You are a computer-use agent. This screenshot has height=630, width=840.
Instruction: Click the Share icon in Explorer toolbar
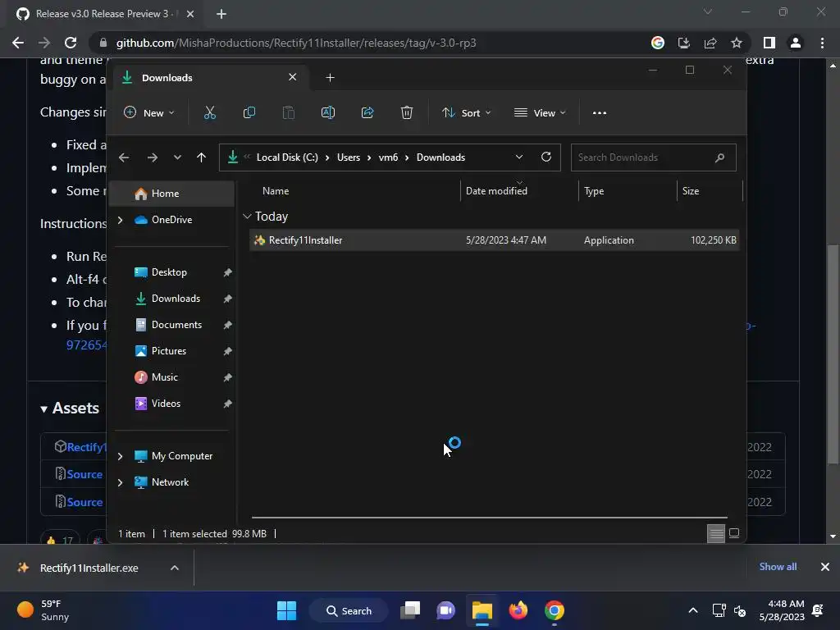coord(367,112)
